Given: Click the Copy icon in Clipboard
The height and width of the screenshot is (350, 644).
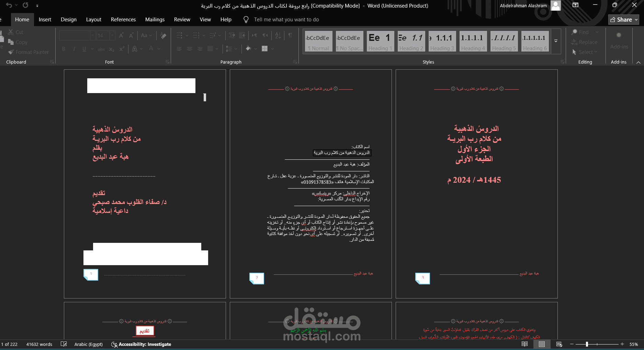Looking at the screenshot, I should click(x=11, y=42).
